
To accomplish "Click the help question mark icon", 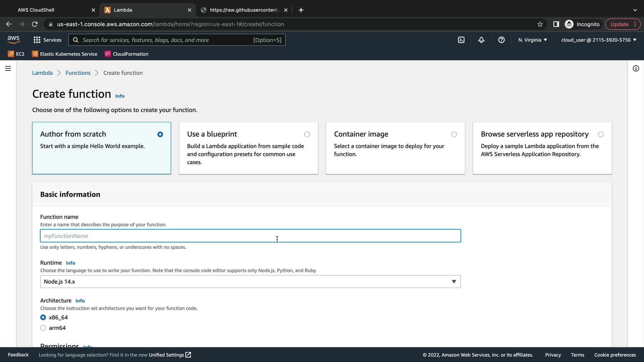I will [501, 40].
